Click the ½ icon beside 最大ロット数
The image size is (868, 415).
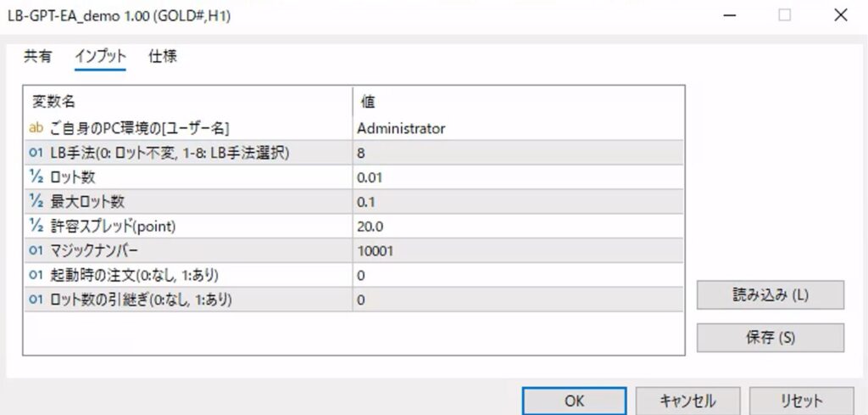[36, 202]
